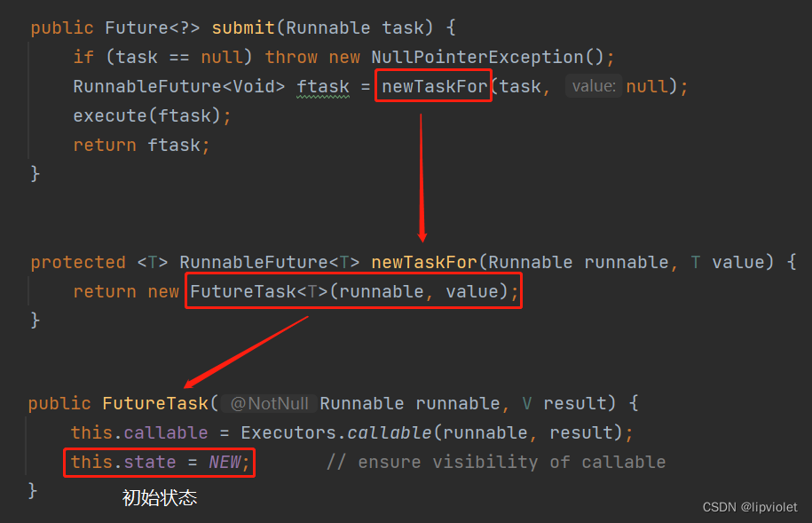Click the 'value:' parameter hint

(594, 86)
